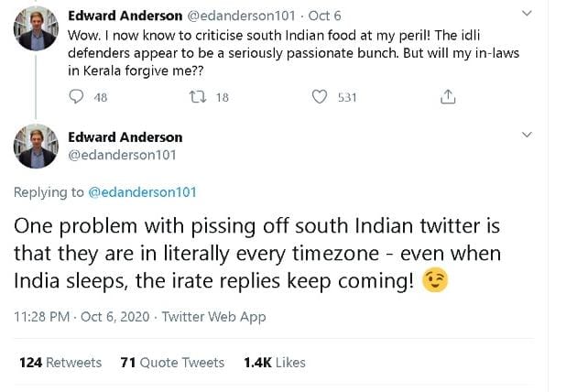The width and height of the screenshot is (566, 392).
Task: Expand the second tweet's options chevron
Action: point(526,135)
